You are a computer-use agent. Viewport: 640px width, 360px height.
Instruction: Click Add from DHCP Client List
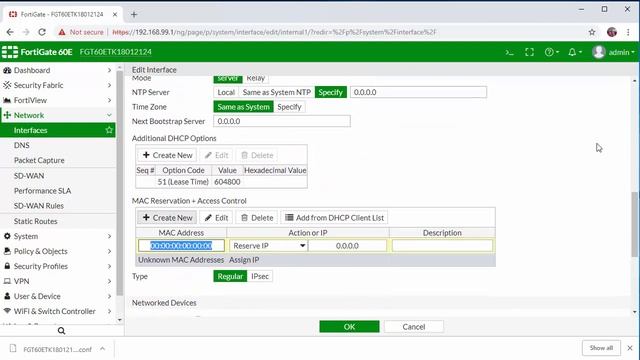pyautogui.click(x=334, y=218)
